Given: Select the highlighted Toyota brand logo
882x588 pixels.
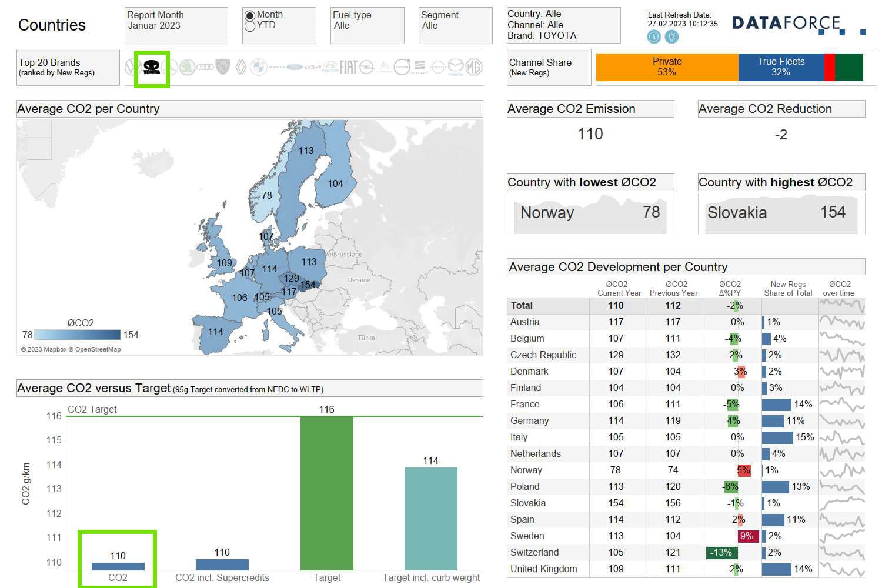Looking at the screenshot, I should coord(152,68).
